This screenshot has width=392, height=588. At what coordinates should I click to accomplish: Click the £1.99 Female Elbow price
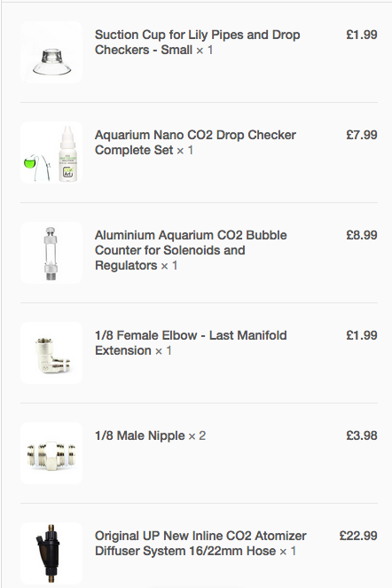coord(362,335)
